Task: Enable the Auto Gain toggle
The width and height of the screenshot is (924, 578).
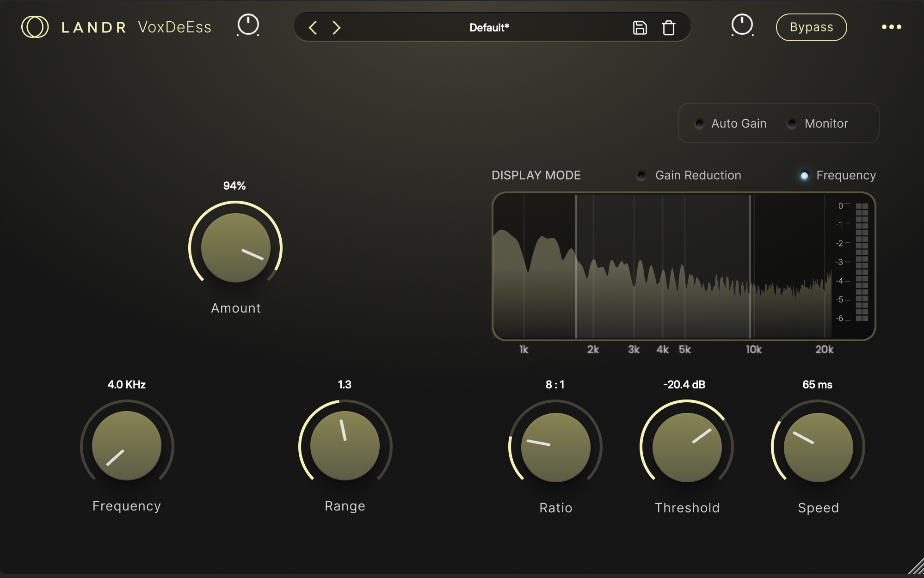Action: pyautogui.click(x=699, y=123)
